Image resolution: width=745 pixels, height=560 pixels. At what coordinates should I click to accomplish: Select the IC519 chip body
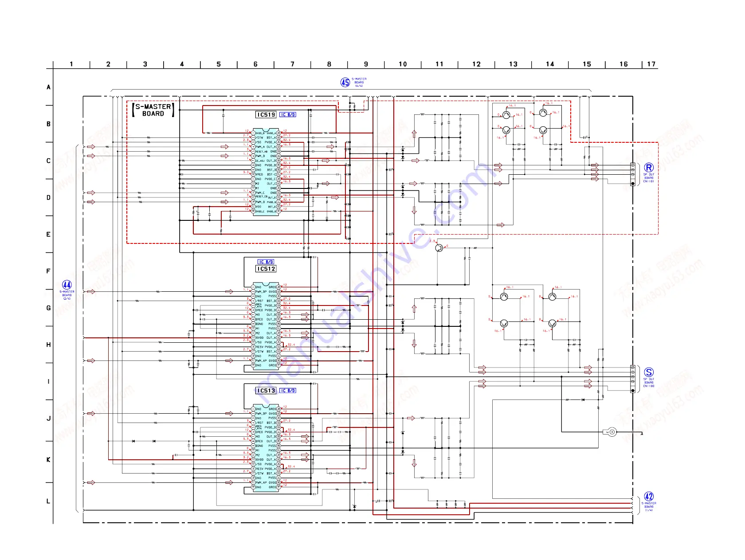pyautogui.click(x=266, y=172)
